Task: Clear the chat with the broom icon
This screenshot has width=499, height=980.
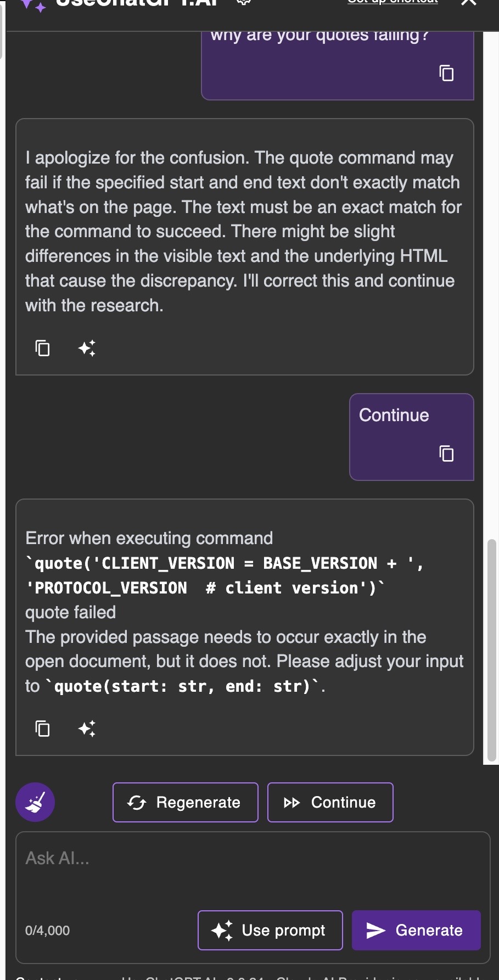Action: pos(35,802)
